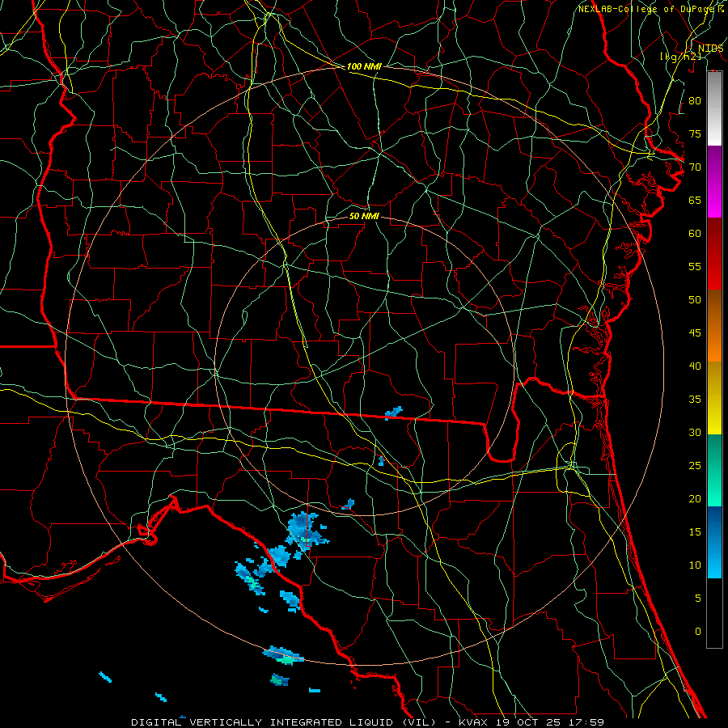Click the scale value 50

tap(695, 299)
